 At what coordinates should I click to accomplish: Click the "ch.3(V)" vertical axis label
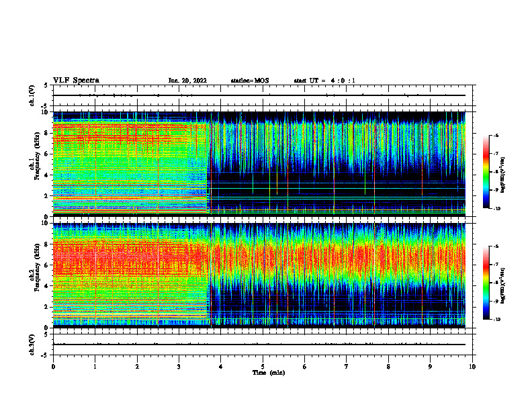pyautogui.click(x=32, y=345)
